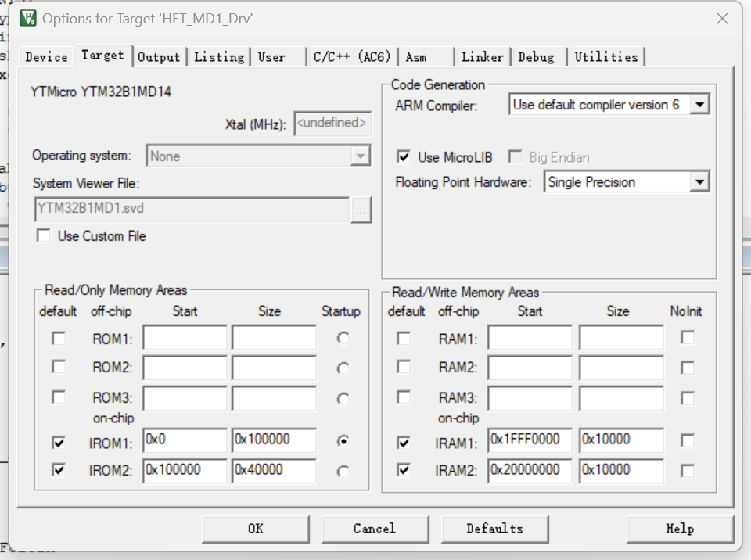Toggle the IROM1 default checkbox
751x560 pixels.
59,443
